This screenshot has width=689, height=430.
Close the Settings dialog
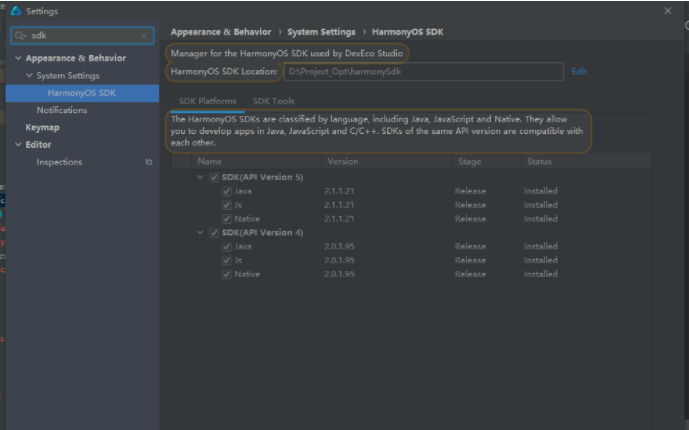tap(667, 11)
